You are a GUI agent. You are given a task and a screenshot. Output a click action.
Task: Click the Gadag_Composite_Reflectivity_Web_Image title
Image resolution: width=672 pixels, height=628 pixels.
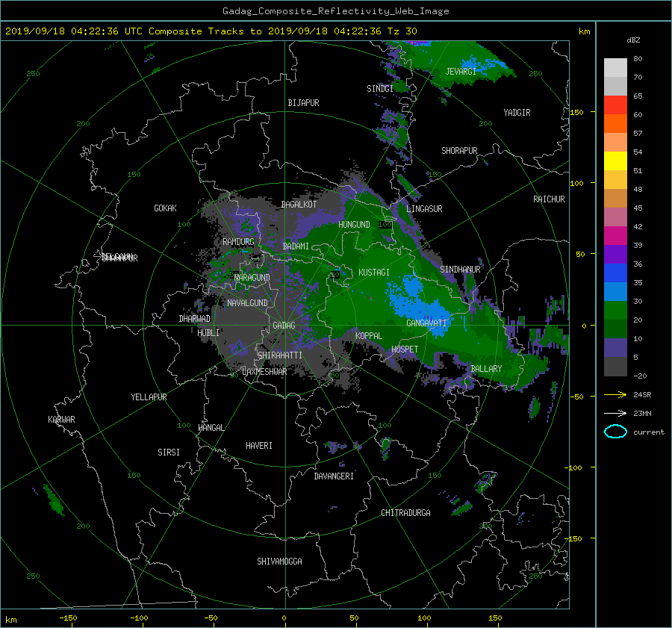[x=336, y=11]
